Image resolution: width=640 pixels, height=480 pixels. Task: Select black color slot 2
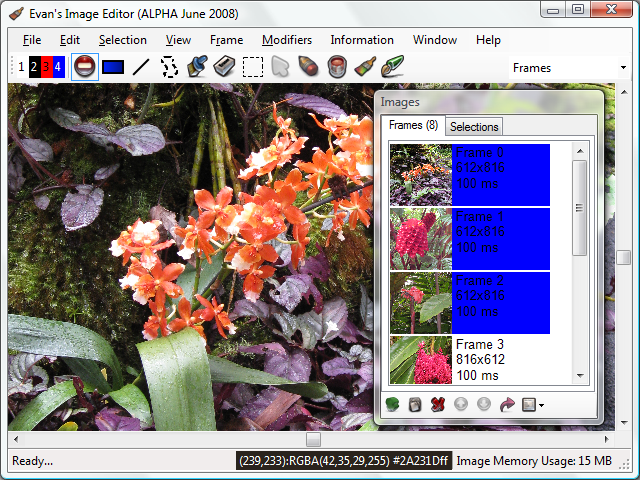click(x=34, y=67)
